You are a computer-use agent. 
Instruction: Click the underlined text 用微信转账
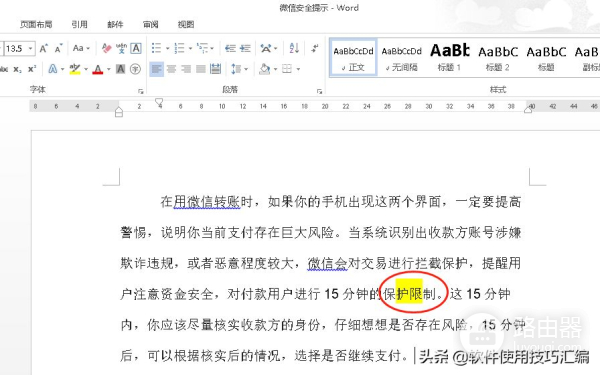pyautogui.click(x=207, y=202)
